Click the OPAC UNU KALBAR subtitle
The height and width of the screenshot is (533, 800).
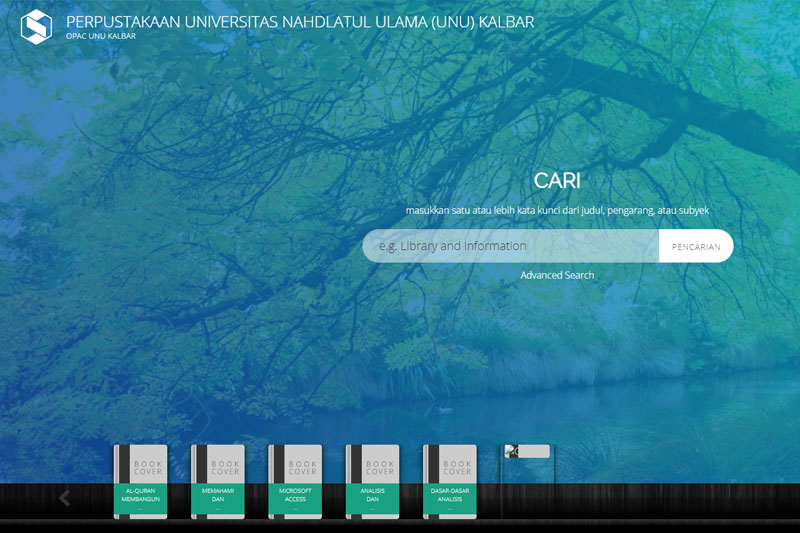101,37
